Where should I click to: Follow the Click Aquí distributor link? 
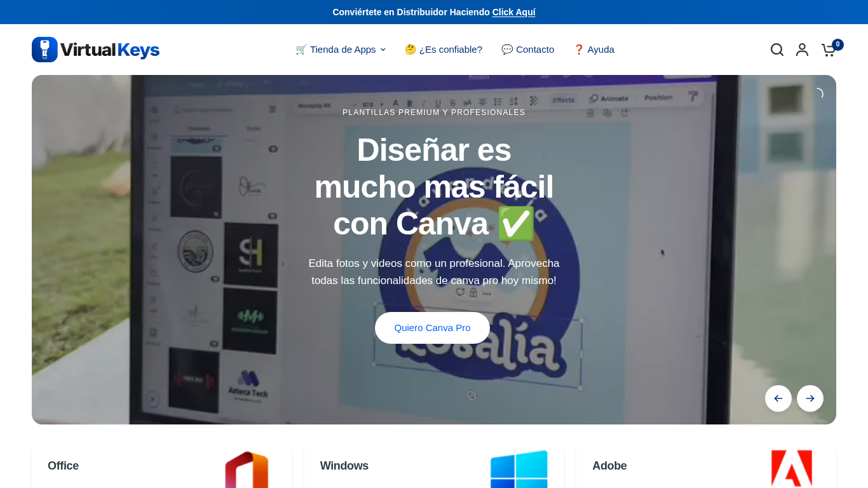point(513,12)
